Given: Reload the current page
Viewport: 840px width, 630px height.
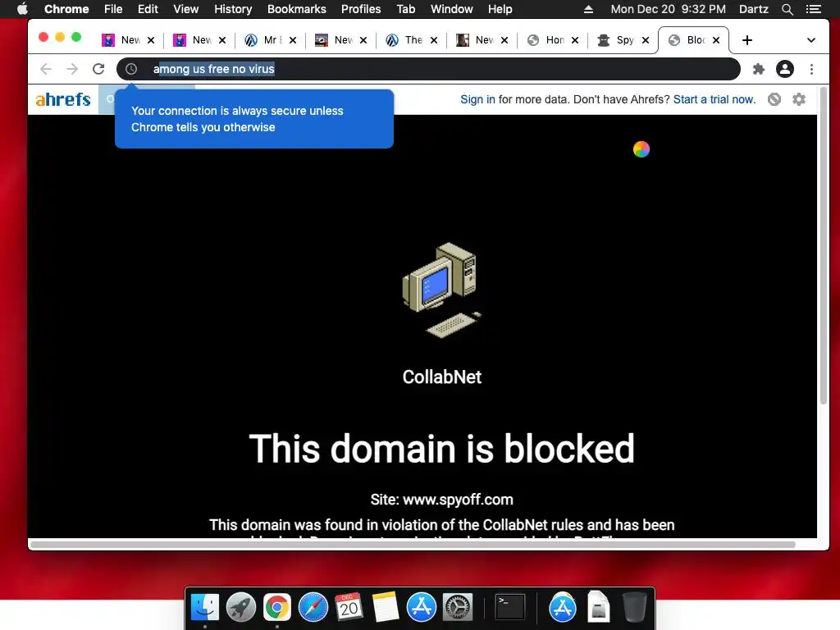Looking at the screenshot, I should 98,69.
